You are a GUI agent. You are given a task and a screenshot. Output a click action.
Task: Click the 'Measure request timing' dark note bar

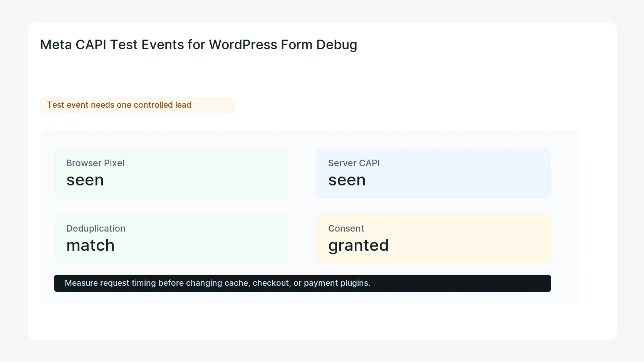(x=302, y=283)
